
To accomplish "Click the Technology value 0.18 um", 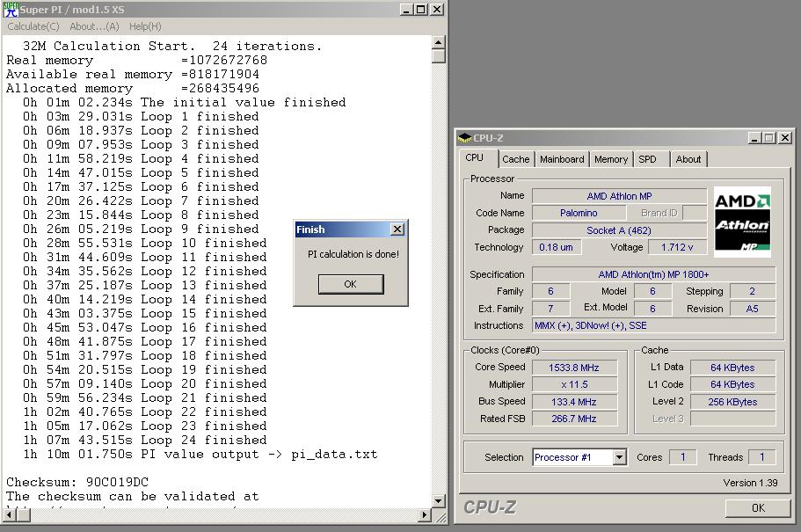I will (556, 247).
